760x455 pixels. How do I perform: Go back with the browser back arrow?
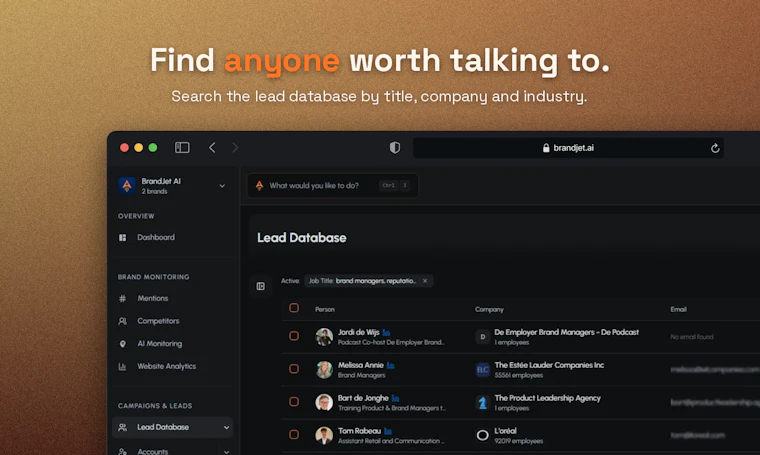212,147
